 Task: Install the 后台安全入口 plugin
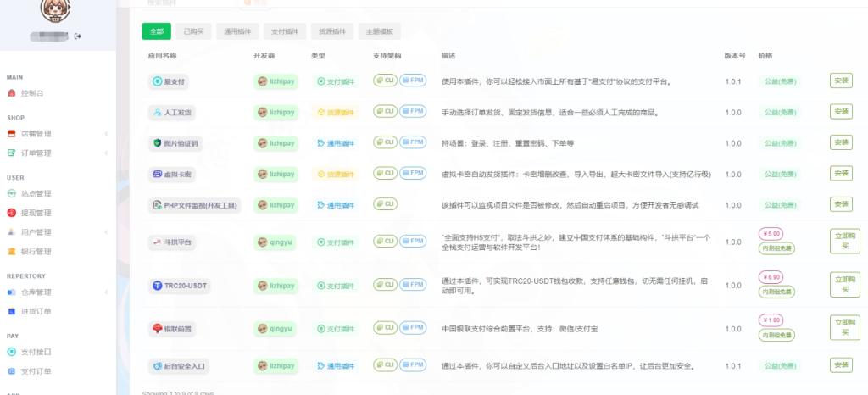(x=840, y=365)
